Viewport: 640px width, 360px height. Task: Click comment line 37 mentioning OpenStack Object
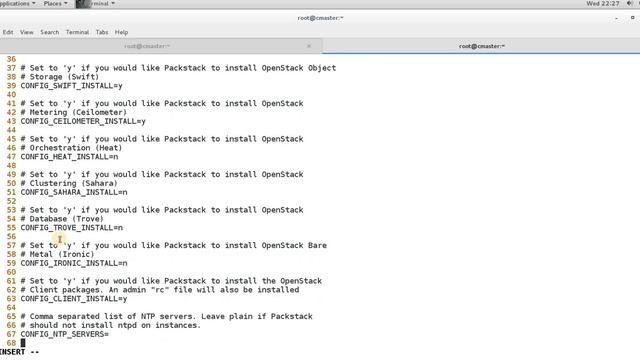pyautogui.click(x=178, y=68)
